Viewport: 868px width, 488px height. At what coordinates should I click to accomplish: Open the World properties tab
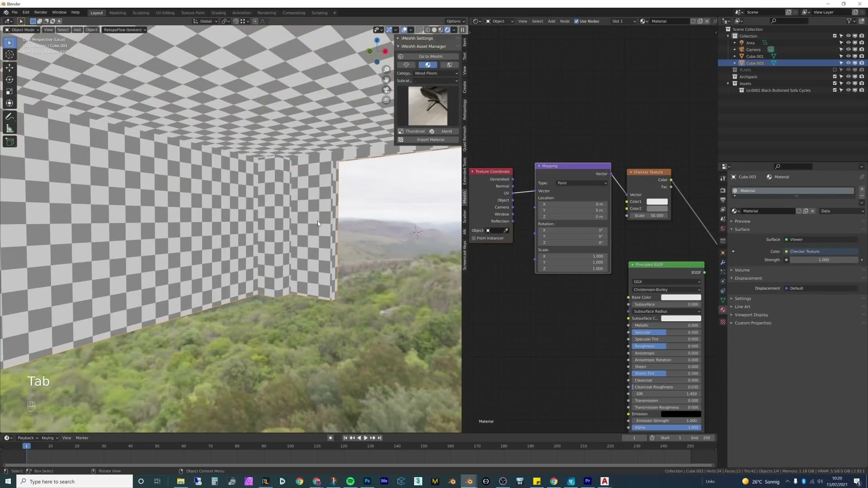722,229
